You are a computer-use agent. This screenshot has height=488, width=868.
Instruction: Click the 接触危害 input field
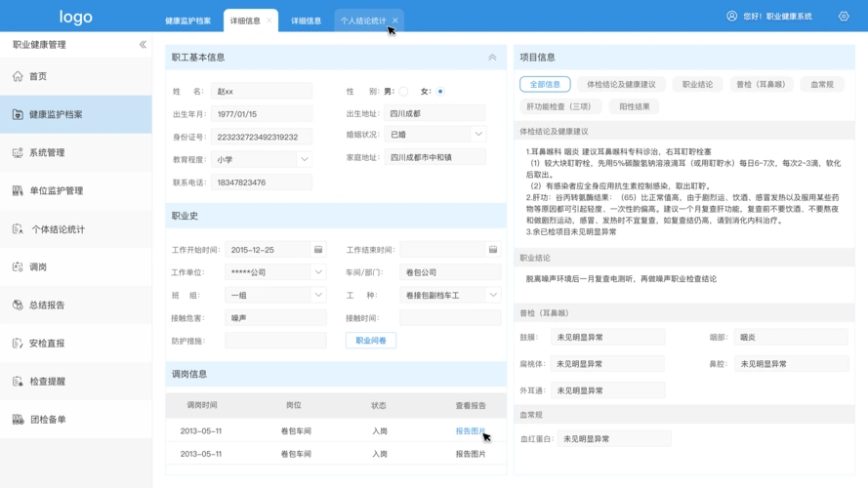click(275, 317)
